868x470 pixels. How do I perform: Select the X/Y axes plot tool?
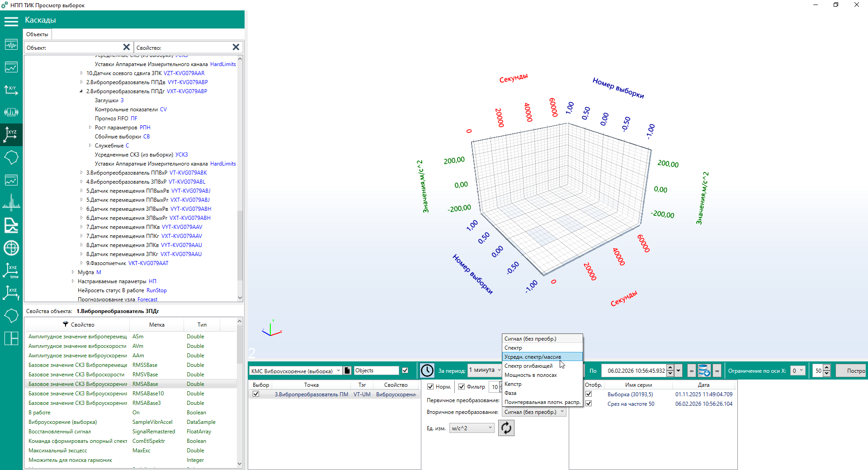(11, 90)
